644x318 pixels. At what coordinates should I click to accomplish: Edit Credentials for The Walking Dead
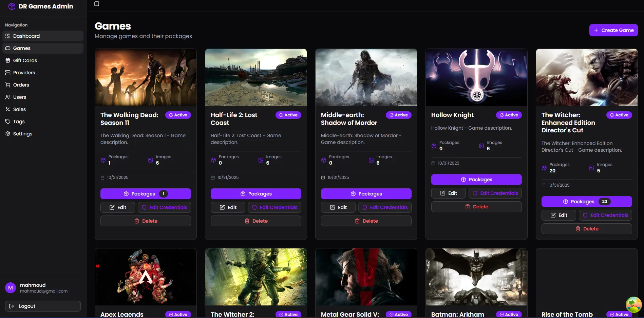point(164,207)
